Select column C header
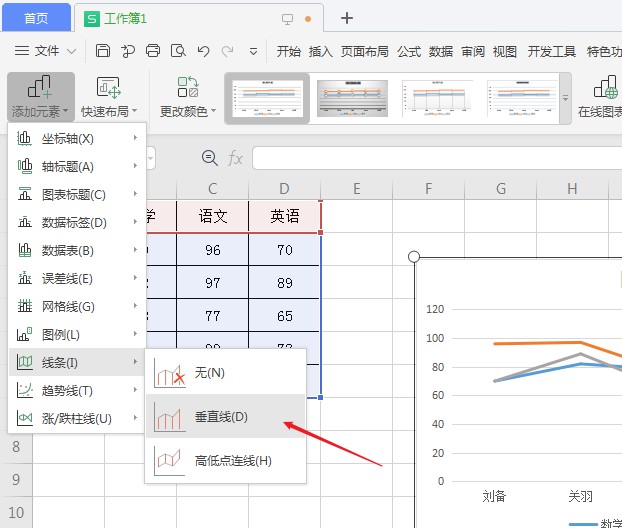The image size is (622, 528). [213, 188]
